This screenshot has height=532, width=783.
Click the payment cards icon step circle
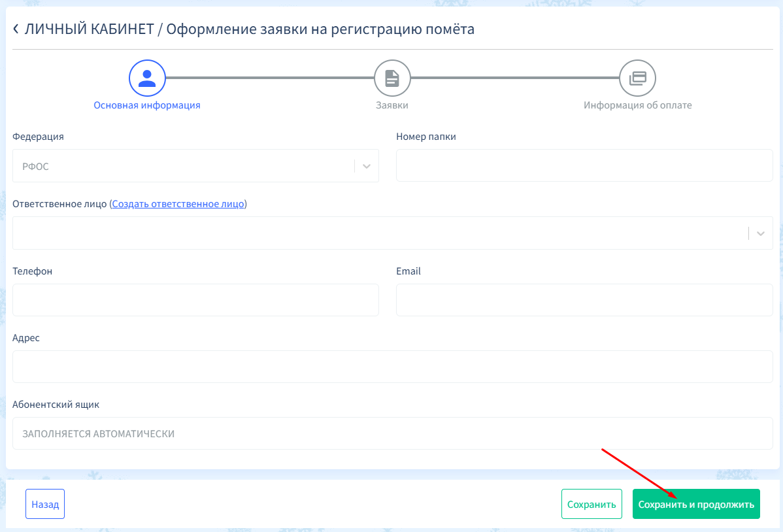point(637,78)
